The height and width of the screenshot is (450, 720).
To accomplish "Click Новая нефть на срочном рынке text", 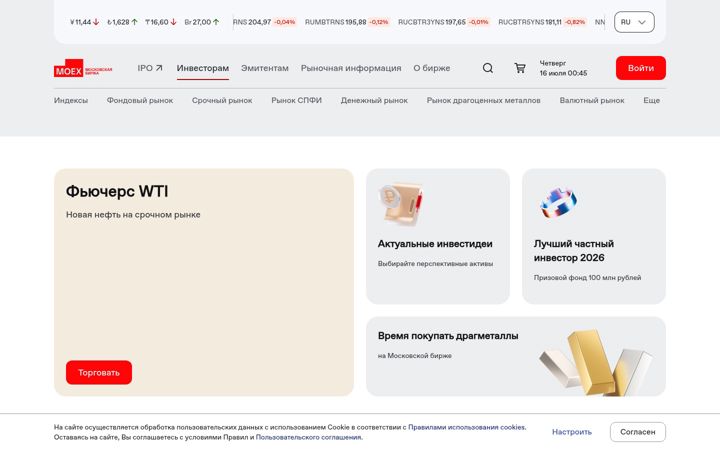I will pyautogui.click(x=133, y=214).
